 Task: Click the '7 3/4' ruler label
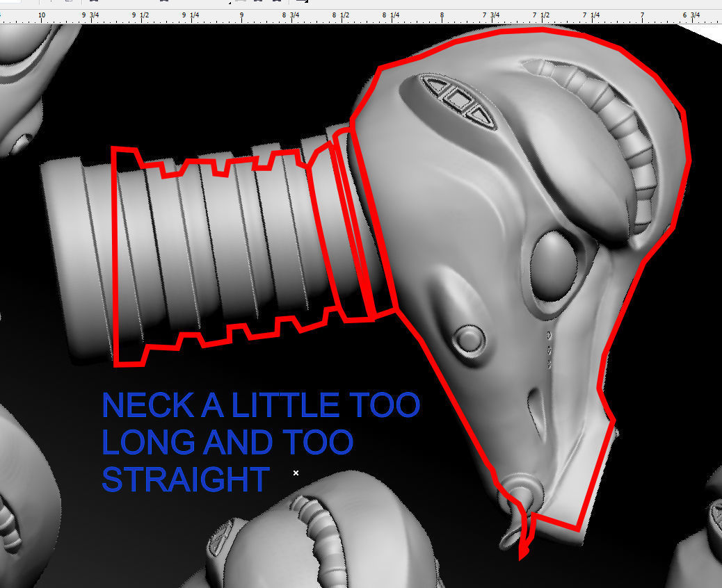coord(491,15)
